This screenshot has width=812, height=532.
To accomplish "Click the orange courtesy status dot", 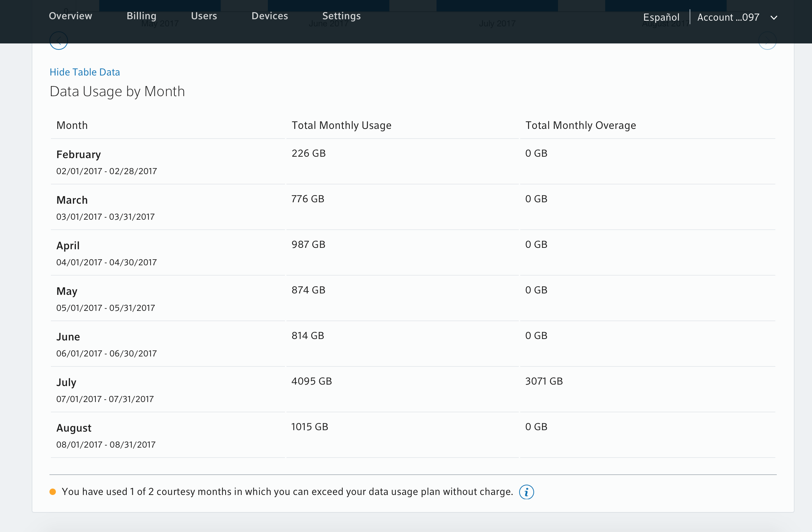I will pos(53,492).
